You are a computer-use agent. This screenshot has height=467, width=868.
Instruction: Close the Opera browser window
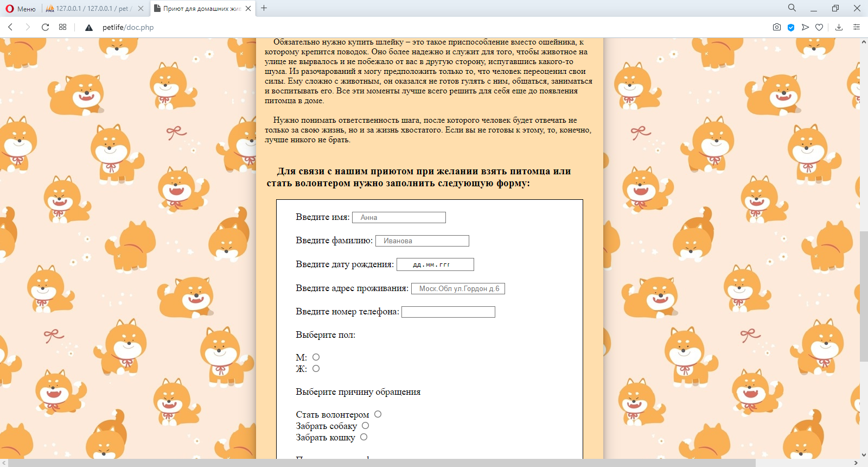(857, 8)
